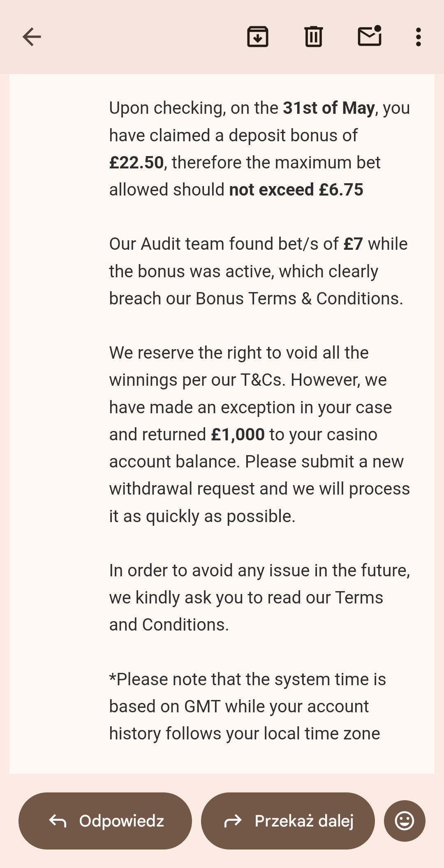Tap the bold "31st of May" date
This screenshot has height=868, width=444.
tap(328, 108)
